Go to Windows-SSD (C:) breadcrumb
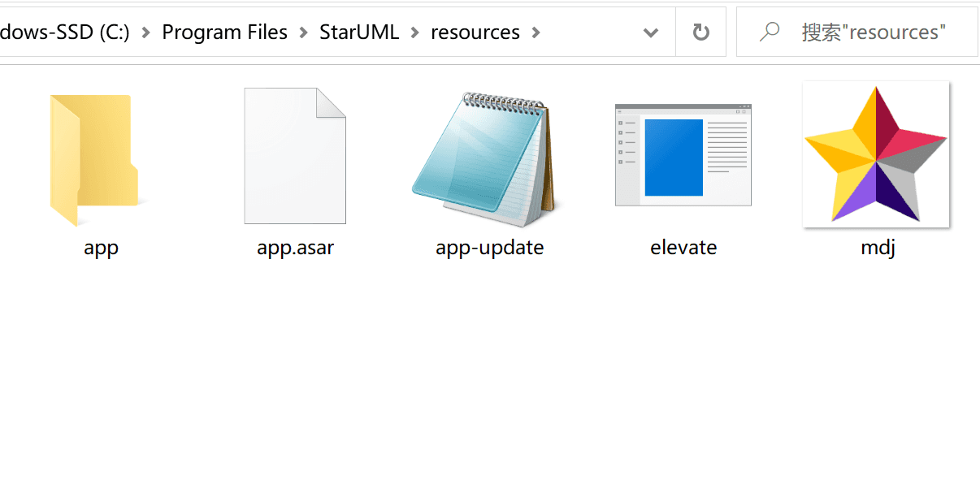The image size is (980, 480). pos(65,32)
